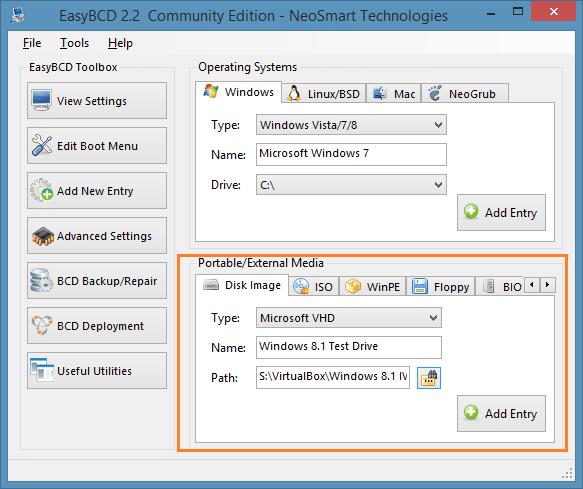Screen dimensions: 583x489
Task: Select the Windows operating system tab
Action: click(x=239, y=92)
